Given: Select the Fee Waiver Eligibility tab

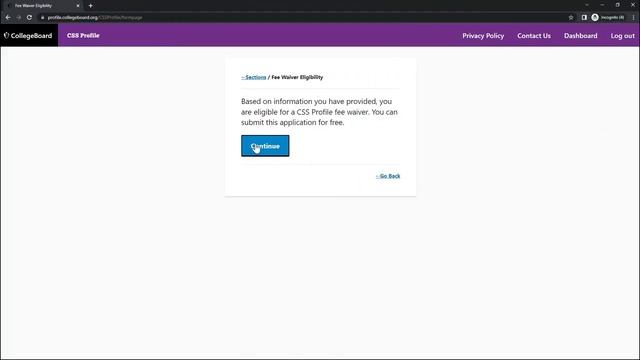Looking at the screenshot, I should (42, 6).
